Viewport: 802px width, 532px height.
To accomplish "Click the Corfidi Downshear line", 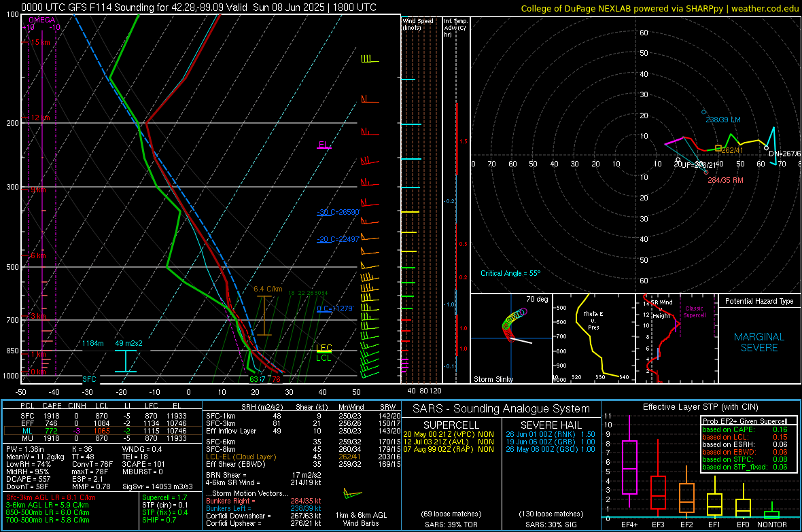I will click(264, 516).
